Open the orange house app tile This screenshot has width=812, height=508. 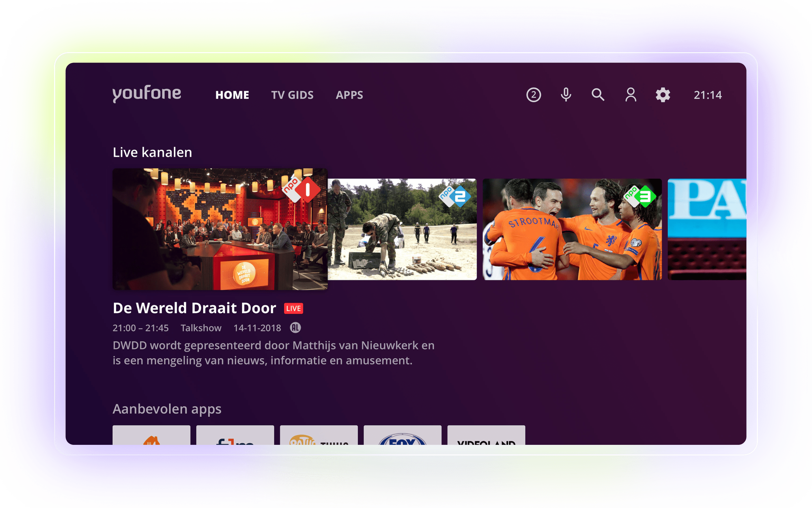[x=151, y=435]
